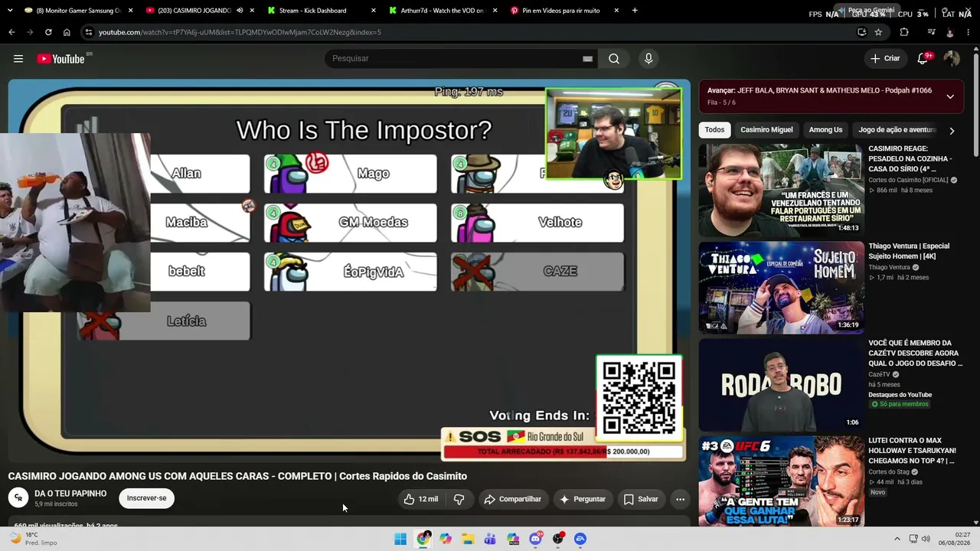Open the Perguntar ask button
Viewport: 980px width, 551px height.
click(583, 499)
